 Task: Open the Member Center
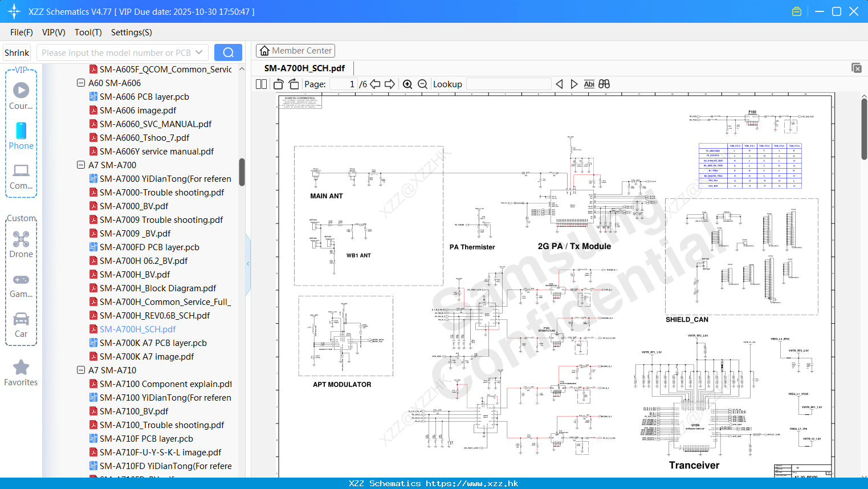295,51
